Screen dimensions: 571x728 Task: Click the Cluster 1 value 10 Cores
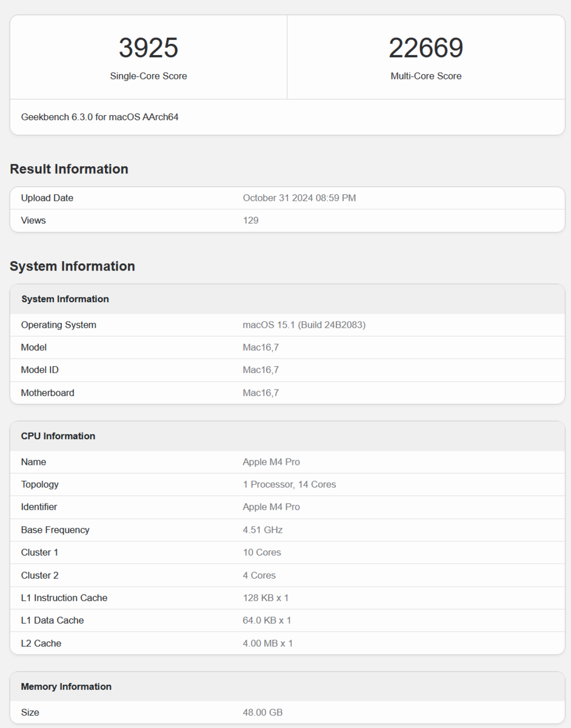pos(262,552)
